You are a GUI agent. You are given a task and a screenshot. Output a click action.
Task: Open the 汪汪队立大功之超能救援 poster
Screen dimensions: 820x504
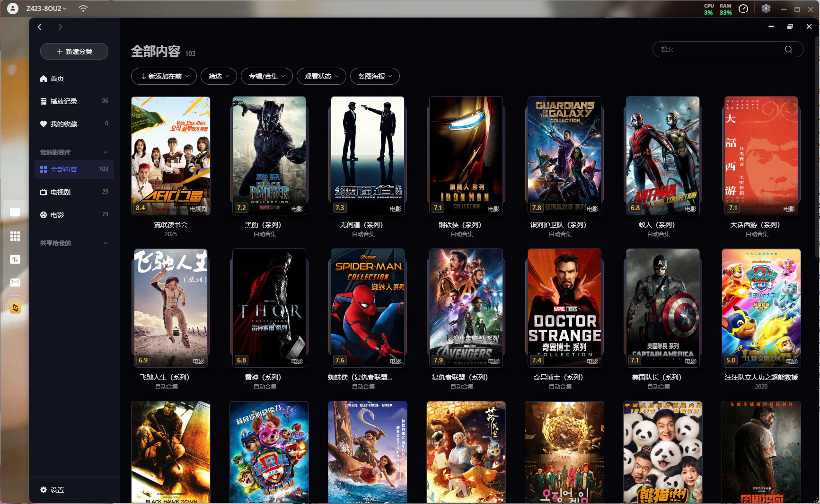click(x=761, y=308)
